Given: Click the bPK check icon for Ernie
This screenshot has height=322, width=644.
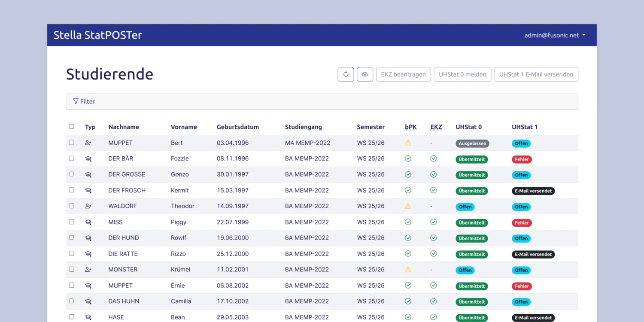Looking at the screenshot, I should [x=408, y=286].
